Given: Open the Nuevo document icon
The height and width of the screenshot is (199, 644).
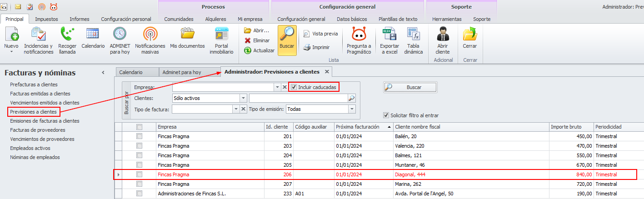Looking at the screenshot, I should (11, 35).
